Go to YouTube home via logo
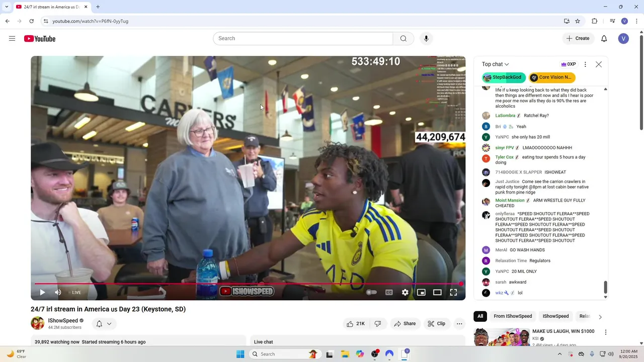644x362 pixels. 40,39
